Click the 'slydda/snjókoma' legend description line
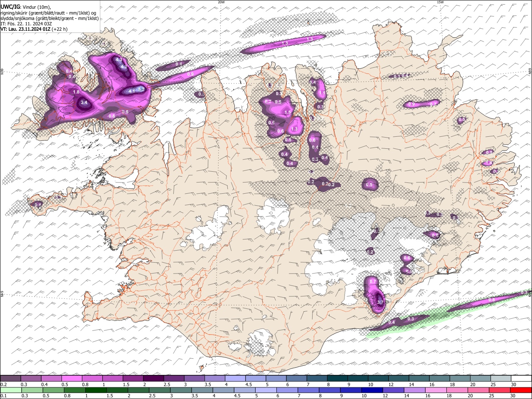The width and height of the screenshot is (532, 399). click(49, 18)
